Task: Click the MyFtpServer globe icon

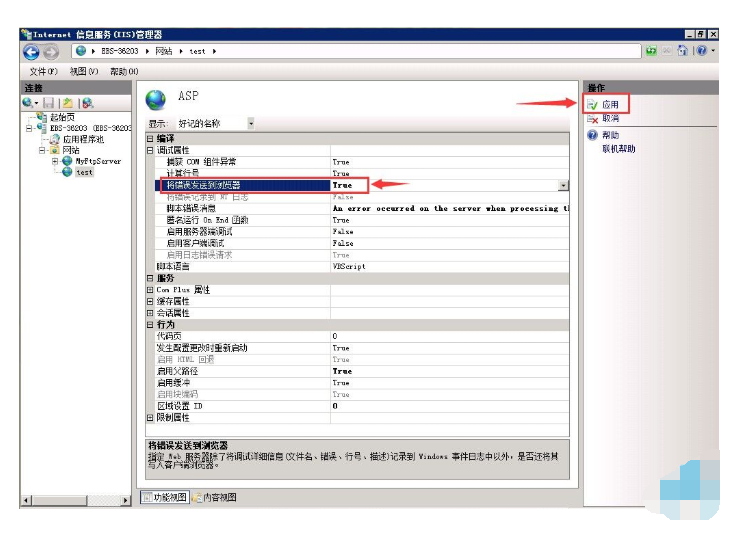Action: pos(67,161)
